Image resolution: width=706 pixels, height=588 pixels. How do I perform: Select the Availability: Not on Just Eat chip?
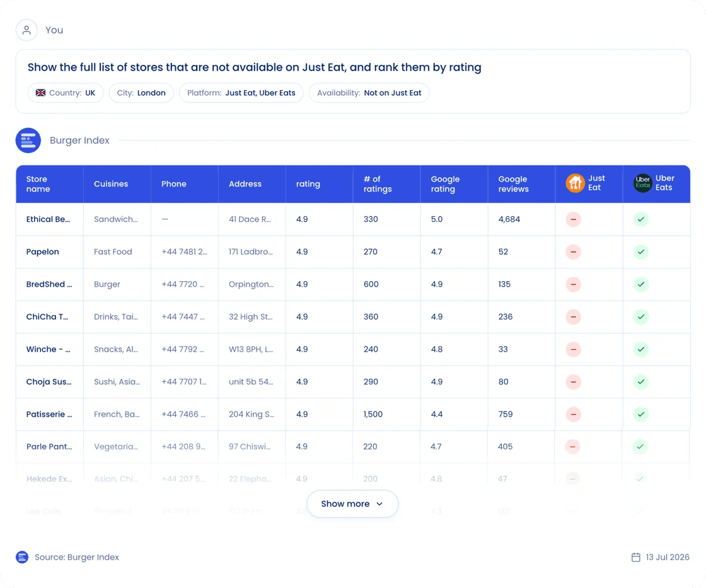(x=369, y=93)
